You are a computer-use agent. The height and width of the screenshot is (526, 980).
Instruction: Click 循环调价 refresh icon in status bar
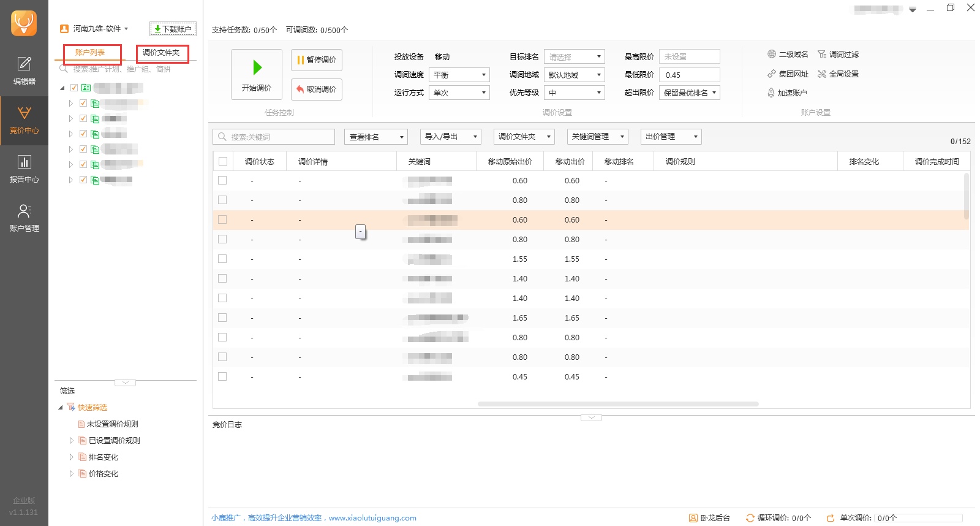[x=750, y=518]
